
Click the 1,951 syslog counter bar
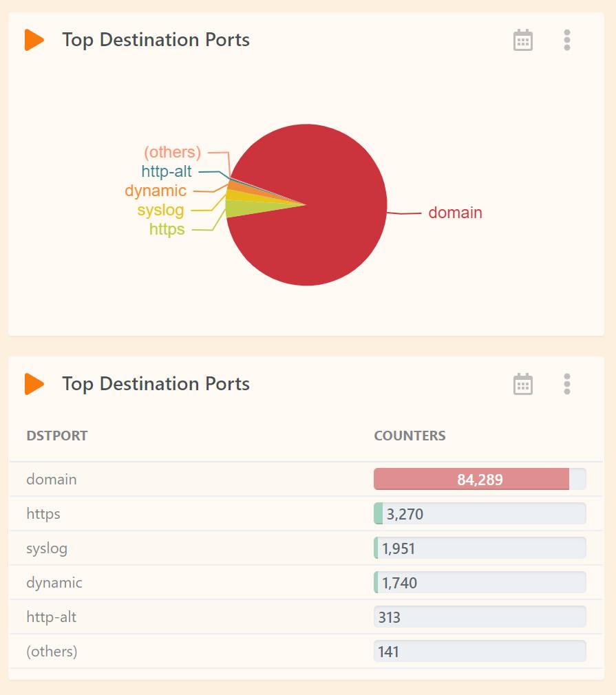pos(480,548)
